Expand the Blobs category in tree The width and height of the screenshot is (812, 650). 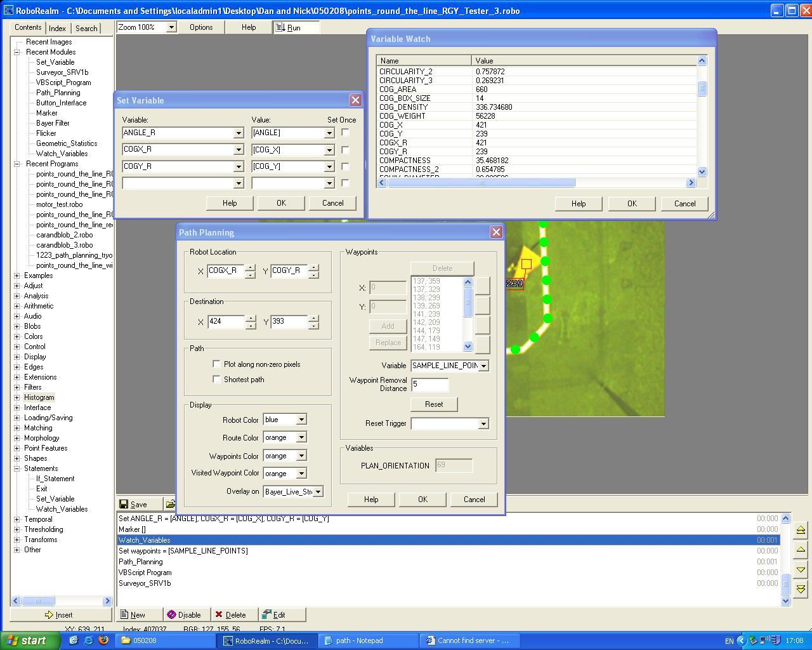click(17, 326)
